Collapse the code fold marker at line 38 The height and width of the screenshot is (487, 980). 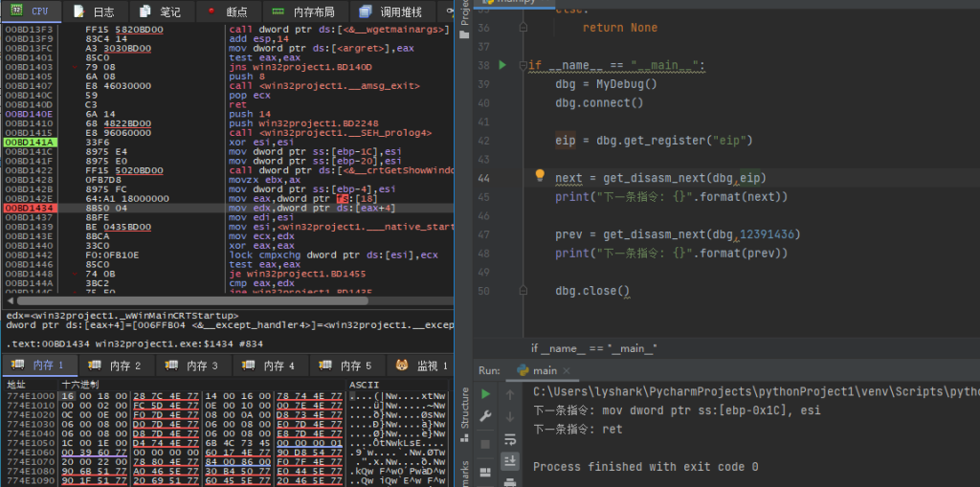tap(524, 66)
